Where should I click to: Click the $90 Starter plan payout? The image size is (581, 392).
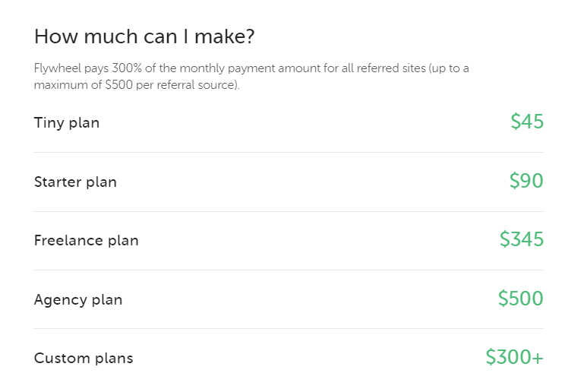point(526,181)
